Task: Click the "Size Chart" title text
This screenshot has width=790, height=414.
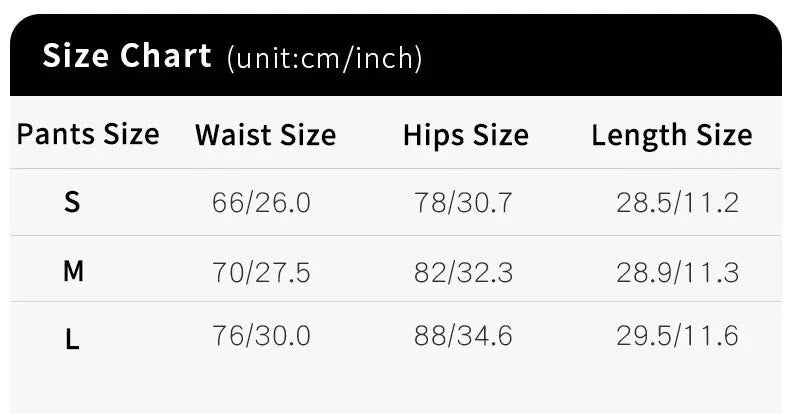Action: point(126,56)
